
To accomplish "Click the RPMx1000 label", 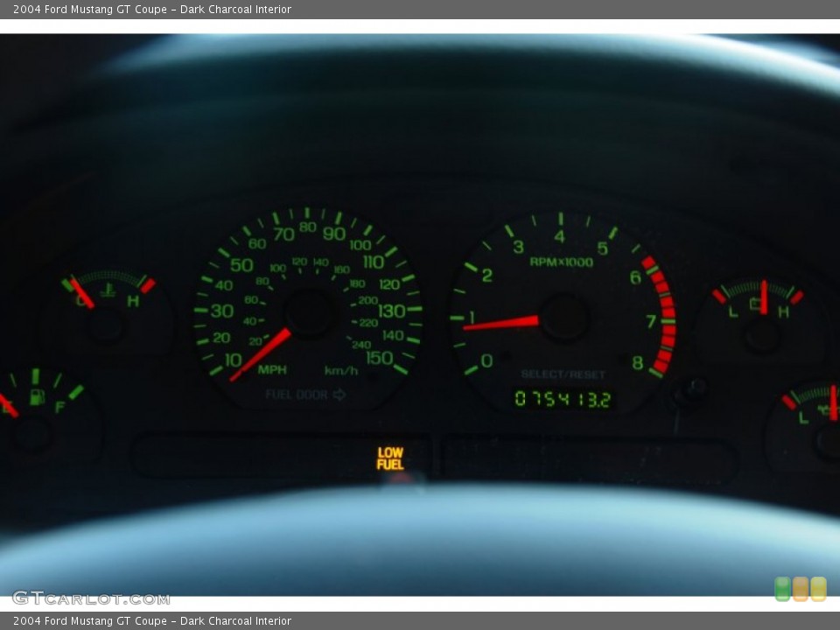I will pyautogui.click(x=562, y=262).
